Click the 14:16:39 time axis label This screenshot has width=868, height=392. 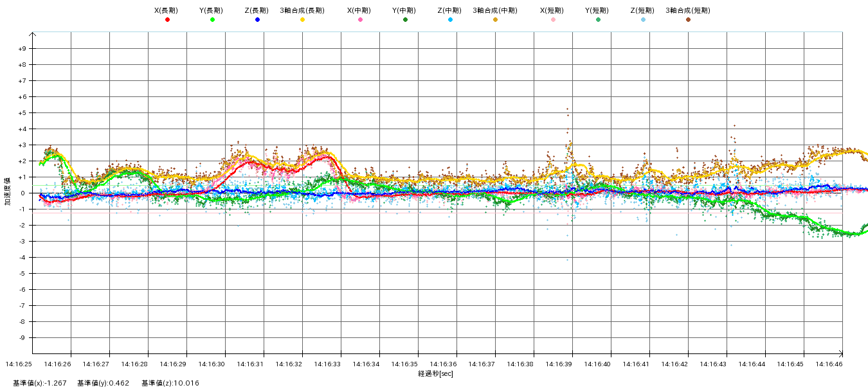[559, 364]
